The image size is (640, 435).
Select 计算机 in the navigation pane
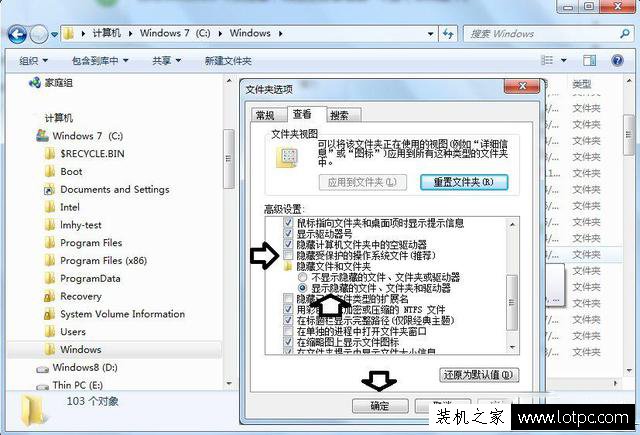pos(58,118)
